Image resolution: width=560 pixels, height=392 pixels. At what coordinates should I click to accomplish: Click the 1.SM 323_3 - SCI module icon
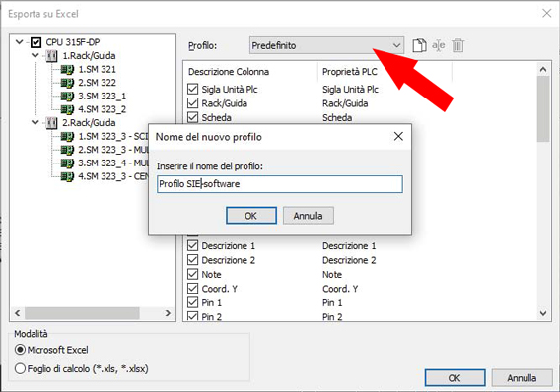pos(67,136)
